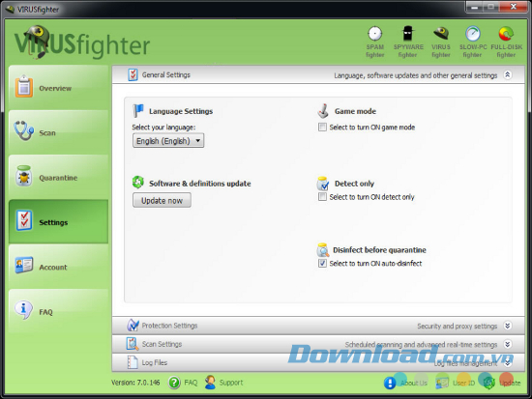Open the sidebar FAQ tab label
532x399 pixels.
tap(45, 312)
